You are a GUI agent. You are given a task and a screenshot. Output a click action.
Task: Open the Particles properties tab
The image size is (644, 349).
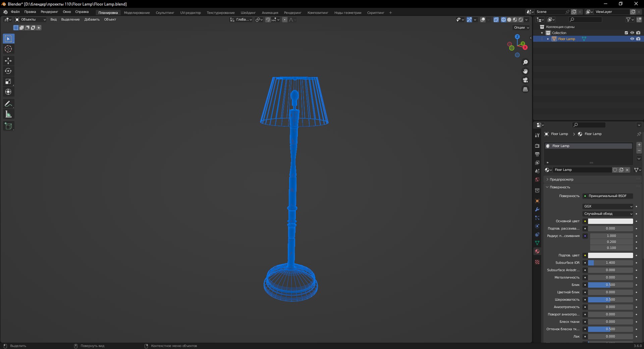[x=537, y=218]
